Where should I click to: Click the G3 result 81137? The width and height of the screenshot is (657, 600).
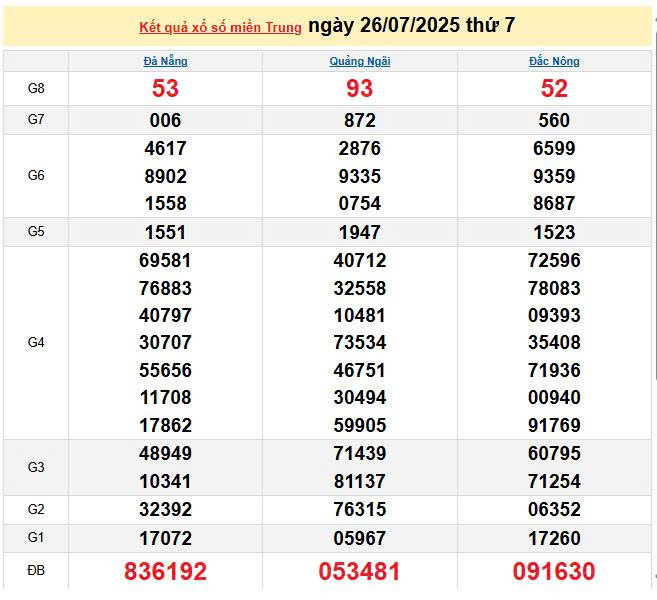coord(360,481)
